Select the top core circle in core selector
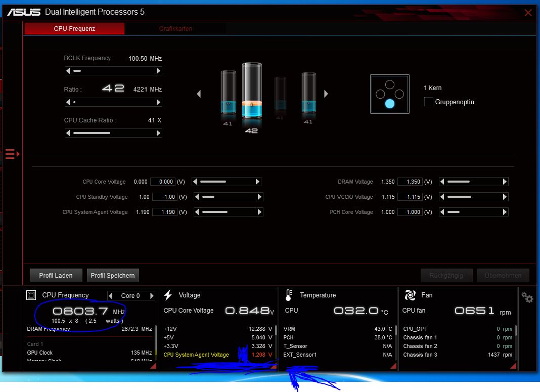540x392 pixels. (390, 84)
